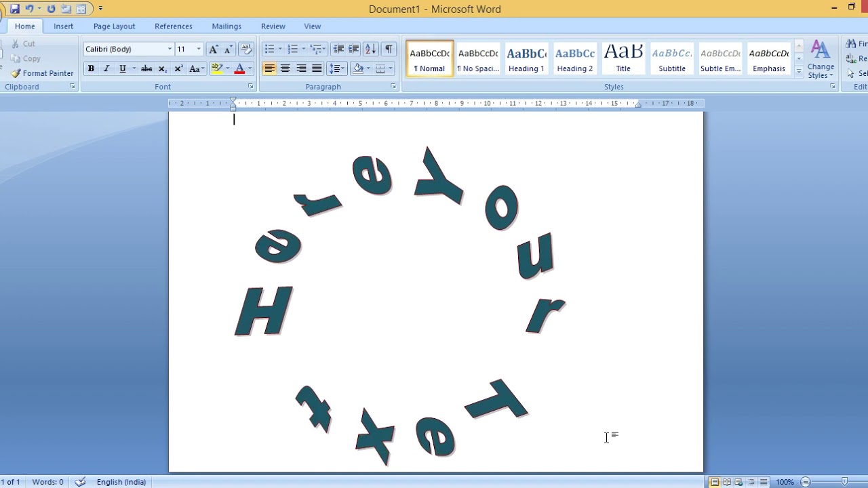
Task: Apply the red font color
Action: point(239,68)
